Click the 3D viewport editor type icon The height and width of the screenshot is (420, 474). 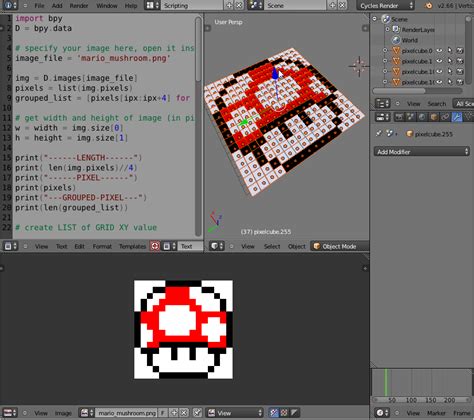pyautogui.click(x=216, y=246)
